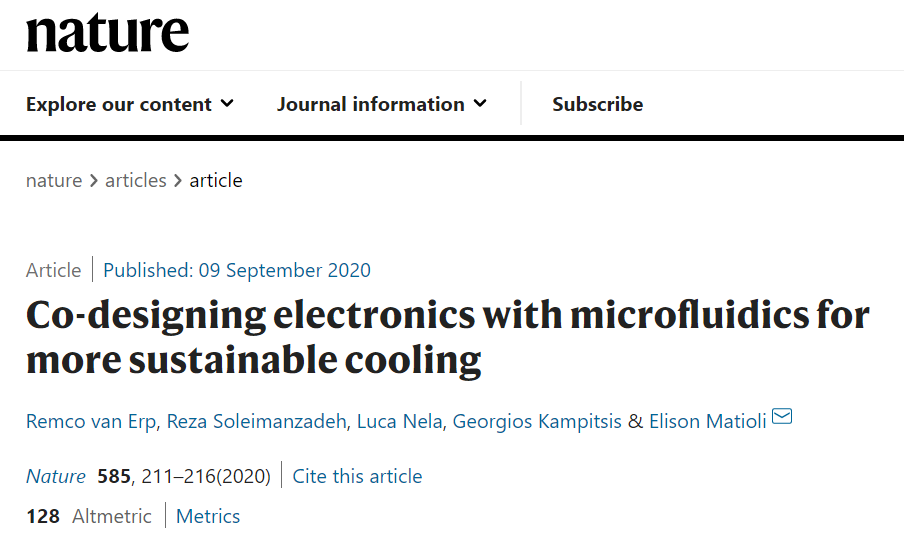Go to the nature breadcrumb link

(x=54, y=181)
